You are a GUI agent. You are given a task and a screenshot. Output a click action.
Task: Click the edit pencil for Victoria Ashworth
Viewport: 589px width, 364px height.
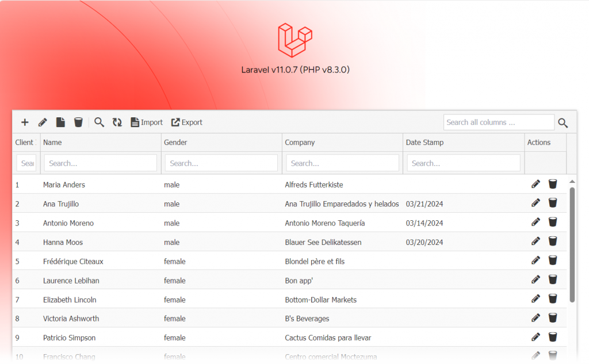[536, 318]
